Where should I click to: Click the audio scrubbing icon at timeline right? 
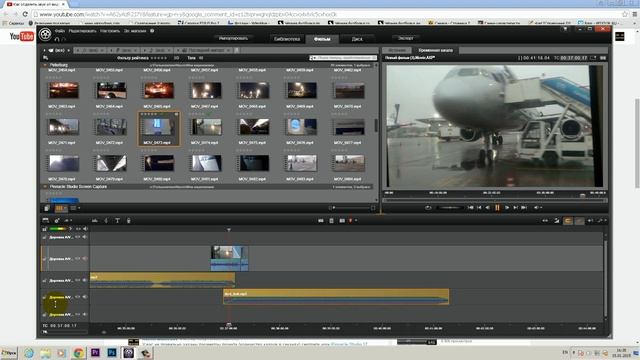pos(590,220)
